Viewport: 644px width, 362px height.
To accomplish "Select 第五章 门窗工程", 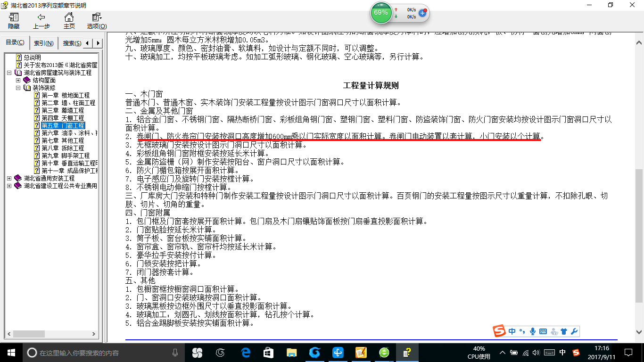I will coord(63,125).
